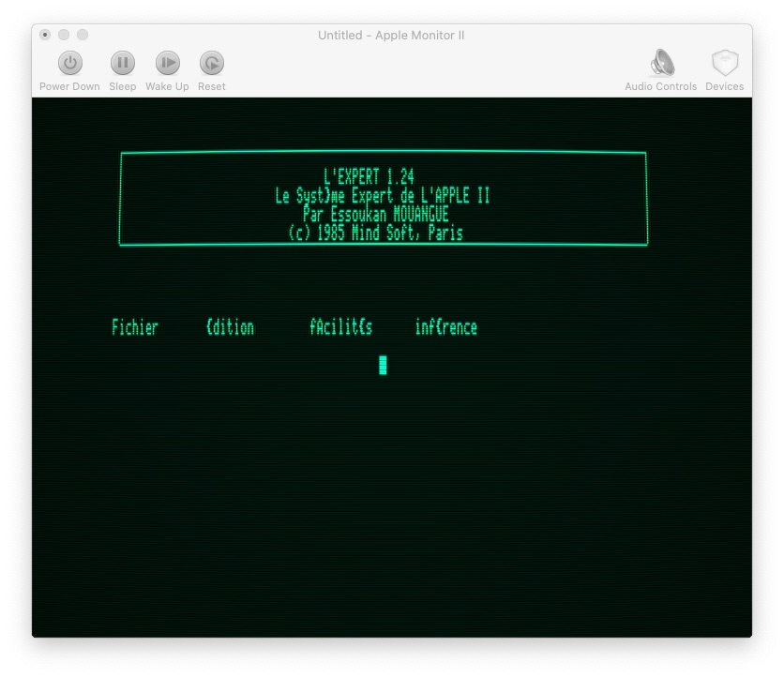Click the Power Down toolbar icon
The width and height of the screenshot is (784, 677).
(70, 63)
